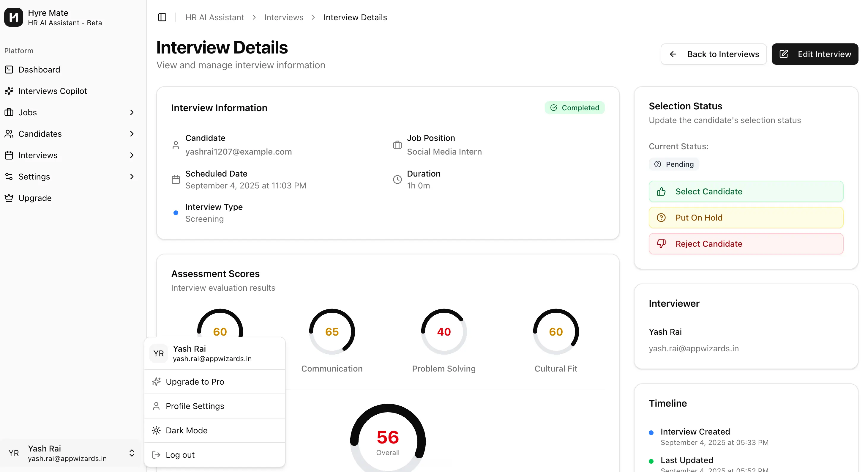This screenshot has width=868, height=472.
Task: Expand the Jobs chevron
Action: coord(132,112)
